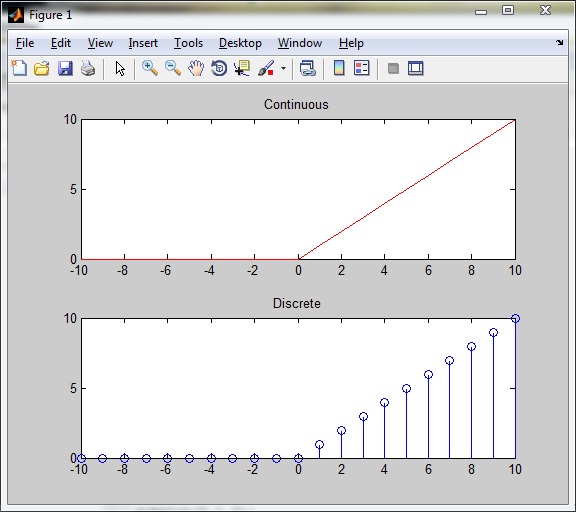The image size is (576, 512).
Task: Activate the Rotate 3D tool
Action: click(219, 68)
